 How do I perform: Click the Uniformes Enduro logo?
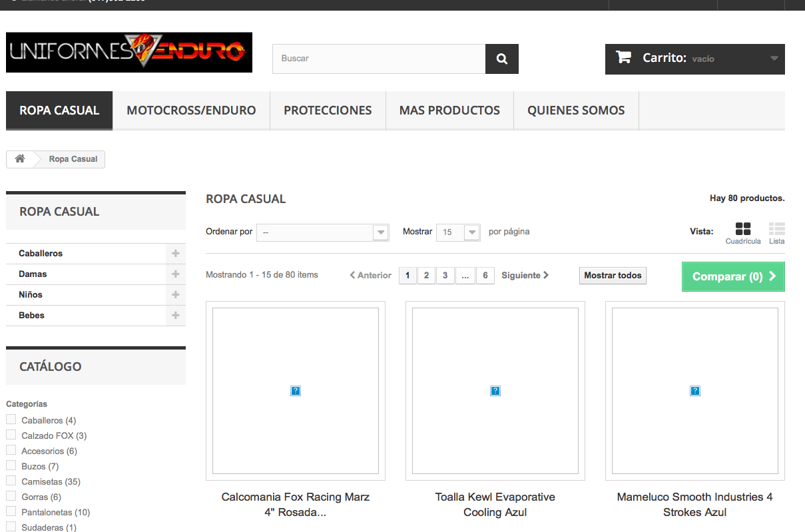point(129,53)
